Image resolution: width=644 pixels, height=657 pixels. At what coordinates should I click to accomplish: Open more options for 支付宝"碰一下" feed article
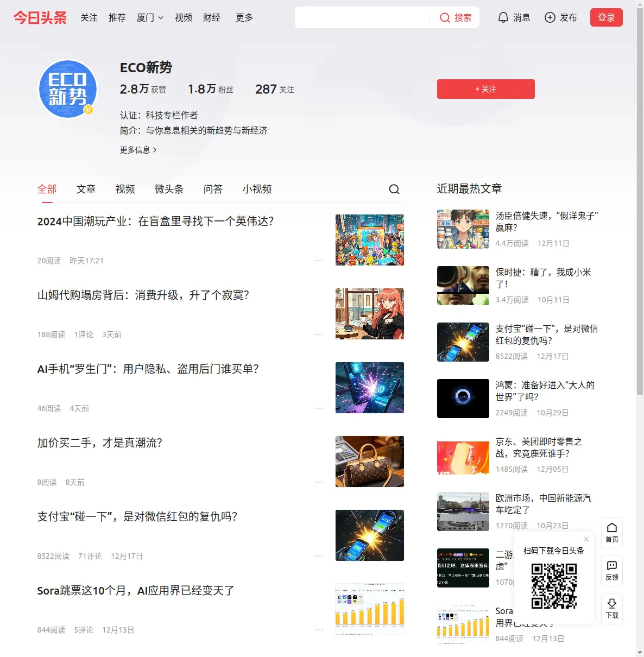(x=319, y=556)
